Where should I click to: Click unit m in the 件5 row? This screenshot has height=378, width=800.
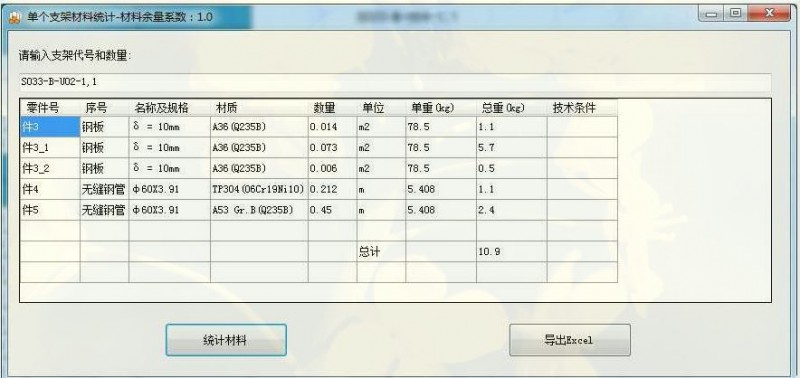tap(381, 210)
